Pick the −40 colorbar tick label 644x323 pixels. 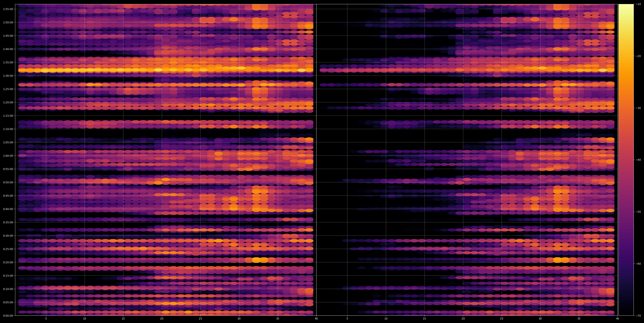coord(638,160)
